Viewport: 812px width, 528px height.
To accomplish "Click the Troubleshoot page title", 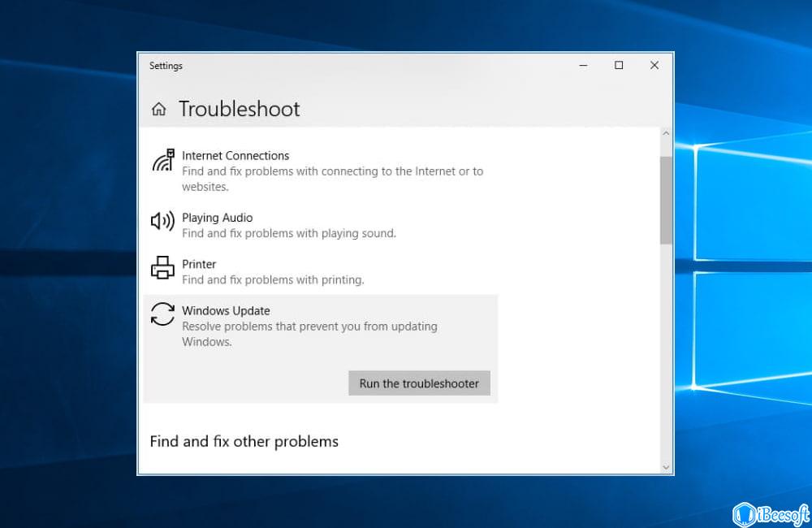I will point(239,108).
